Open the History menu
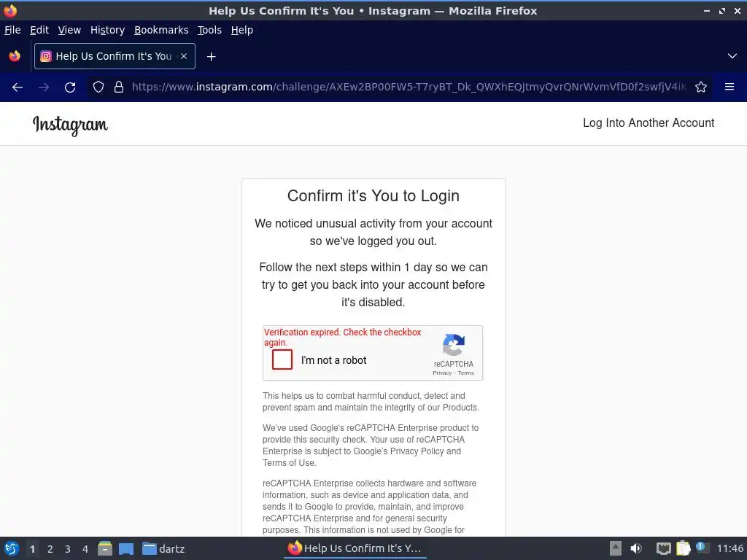This screenshot has height=560, width=747. point(107,30)
